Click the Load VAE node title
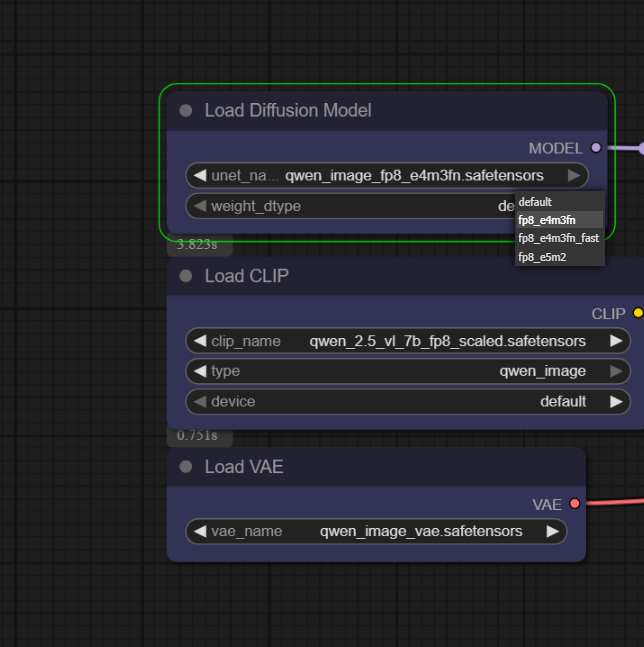This screenshot has height=647, width=644. tap(244, 467)
